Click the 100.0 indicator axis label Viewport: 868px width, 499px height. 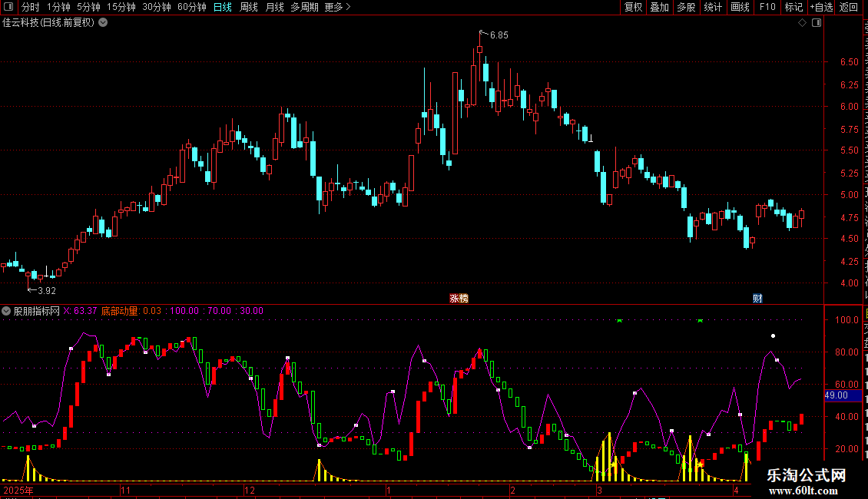pyautogui.click(x=847, y=320)
